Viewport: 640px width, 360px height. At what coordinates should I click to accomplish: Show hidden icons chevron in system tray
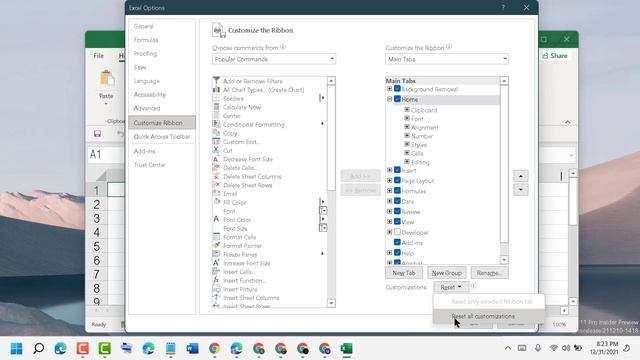508,348
